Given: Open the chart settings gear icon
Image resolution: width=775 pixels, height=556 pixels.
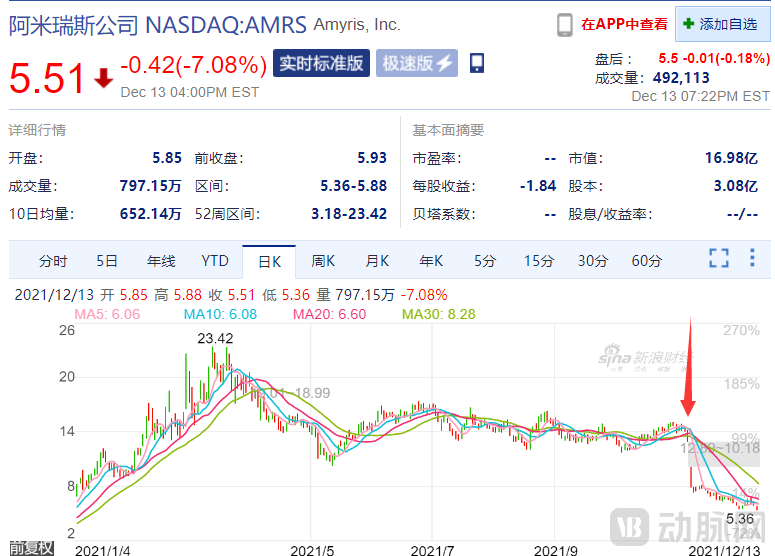Looking at the screenshot, I should pos(750,259).
